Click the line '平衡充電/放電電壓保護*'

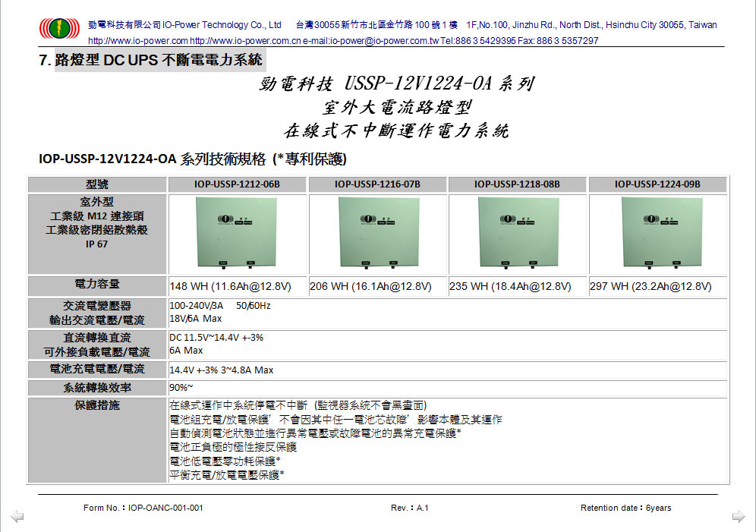(227, 475)
